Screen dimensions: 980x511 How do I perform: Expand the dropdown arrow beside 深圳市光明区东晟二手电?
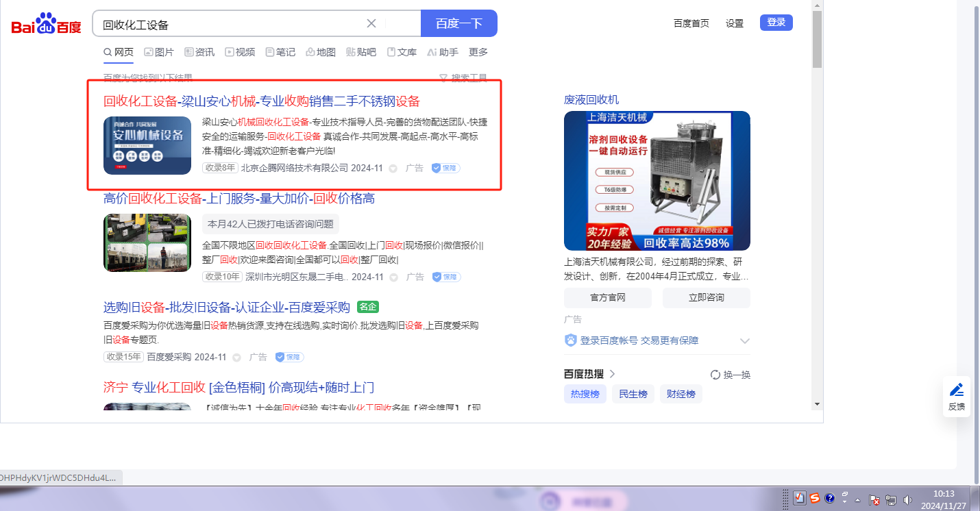(x=393, y=277)
